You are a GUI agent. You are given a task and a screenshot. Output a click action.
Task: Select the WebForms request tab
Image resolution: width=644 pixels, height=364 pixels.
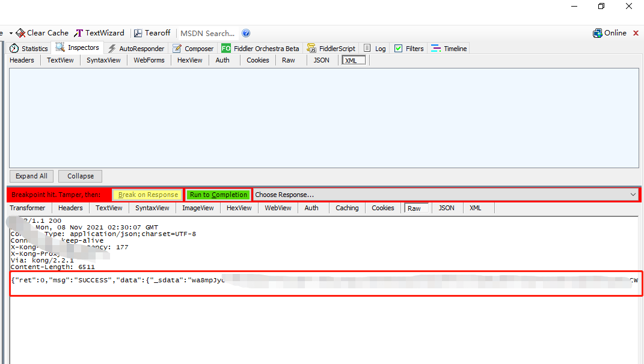click(149, 60)
